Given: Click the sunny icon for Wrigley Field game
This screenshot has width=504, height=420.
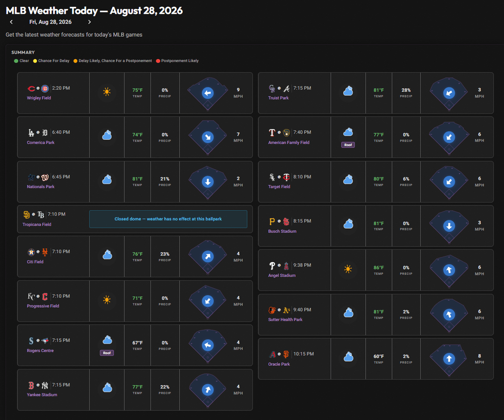Looking at the screenshot, I should (x=107, y=92).
